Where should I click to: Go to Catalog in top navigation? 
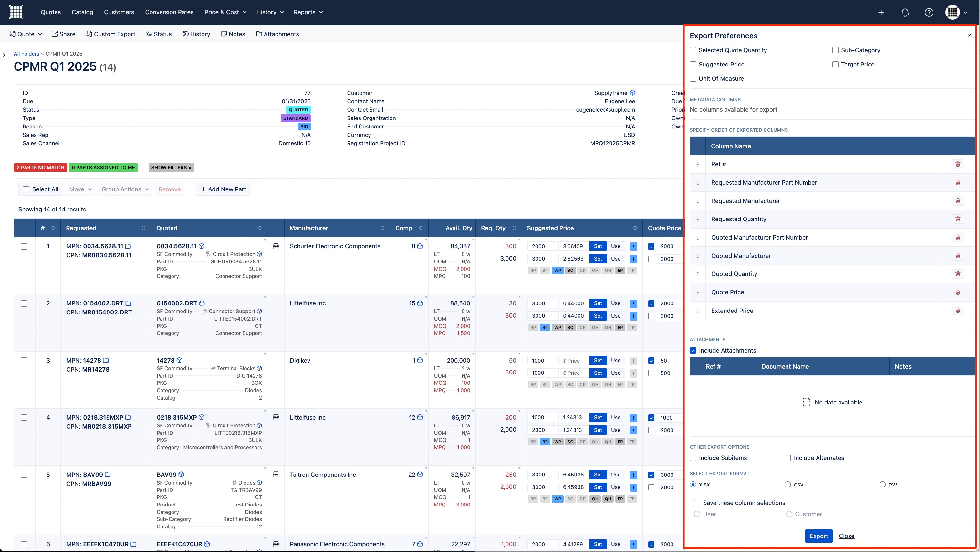82,12
